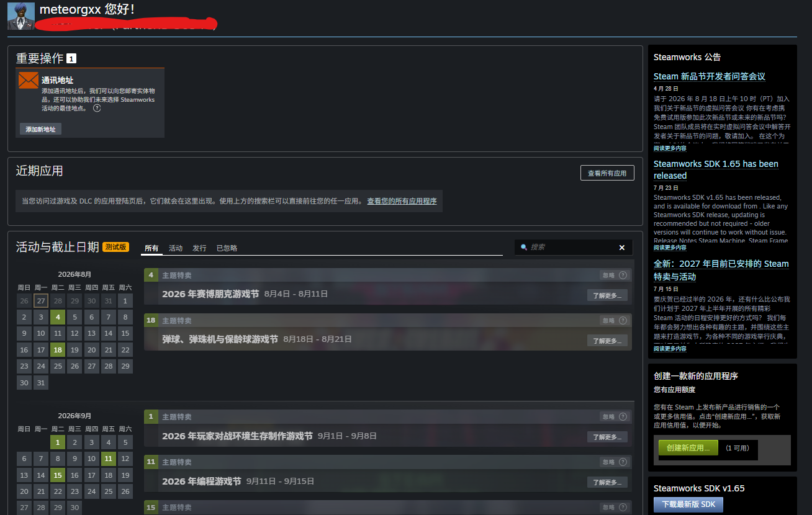Viewport: 812px width, 515px height.
Task: Click help icon on 弹球、弹珠机与保龄球游戏节 row
Action: click(x=623, y=321)
